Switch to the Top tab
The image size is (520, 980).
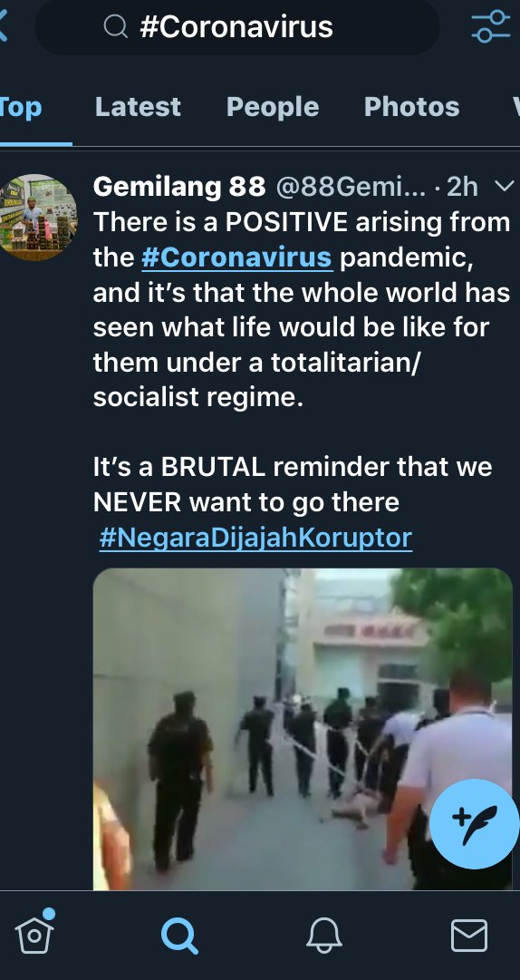21,107
